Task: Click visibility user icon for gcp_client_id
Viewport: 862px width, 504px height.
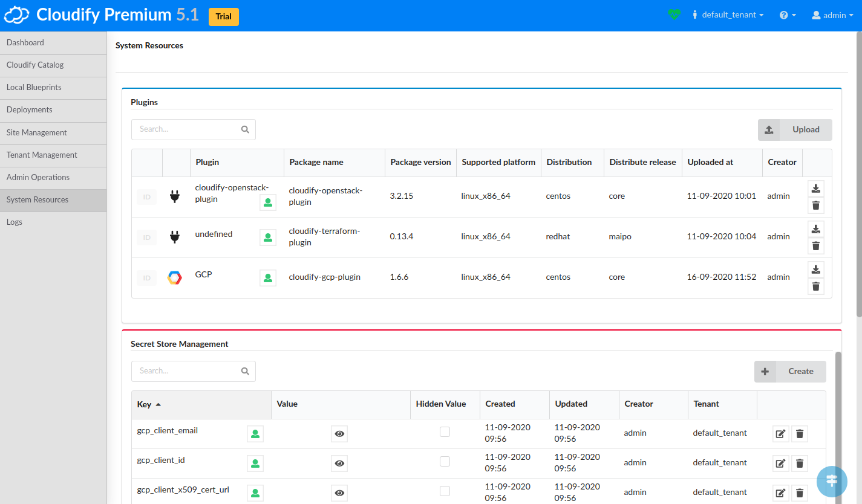Action: coord(255,464)
